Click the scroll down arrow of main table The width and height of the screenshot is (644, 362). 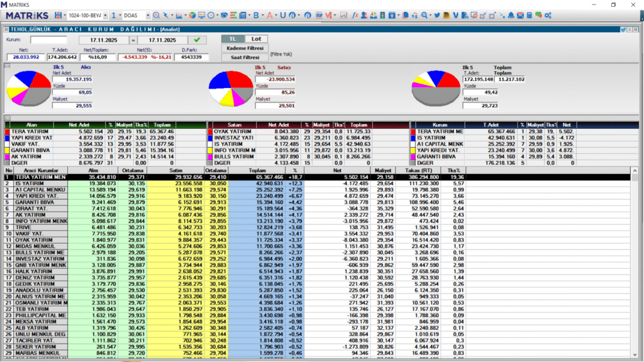coord(635,354)
